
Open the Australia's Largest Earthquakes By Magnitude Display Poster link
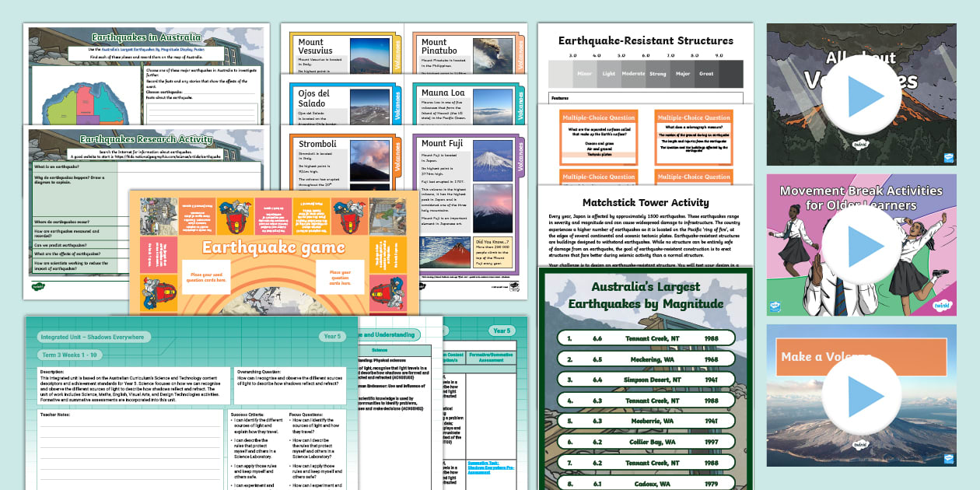(x=152, y=50)
